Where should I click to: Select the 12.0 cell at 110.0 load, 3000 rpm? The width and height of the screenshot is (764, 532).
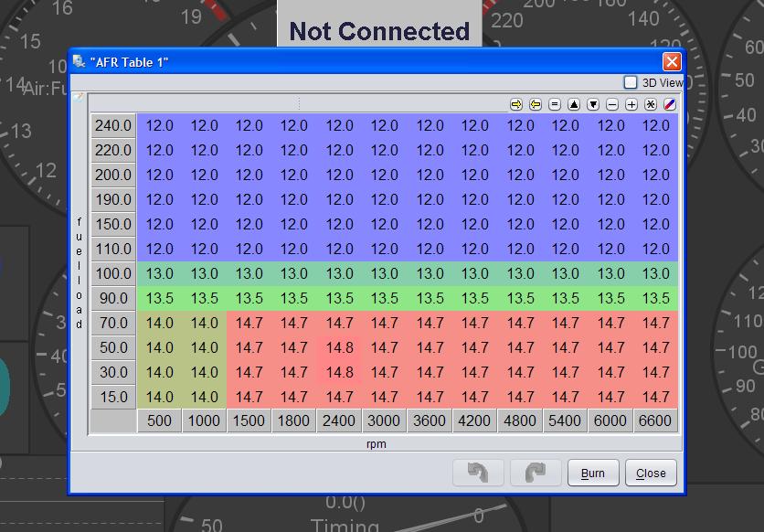pos(385,249)
